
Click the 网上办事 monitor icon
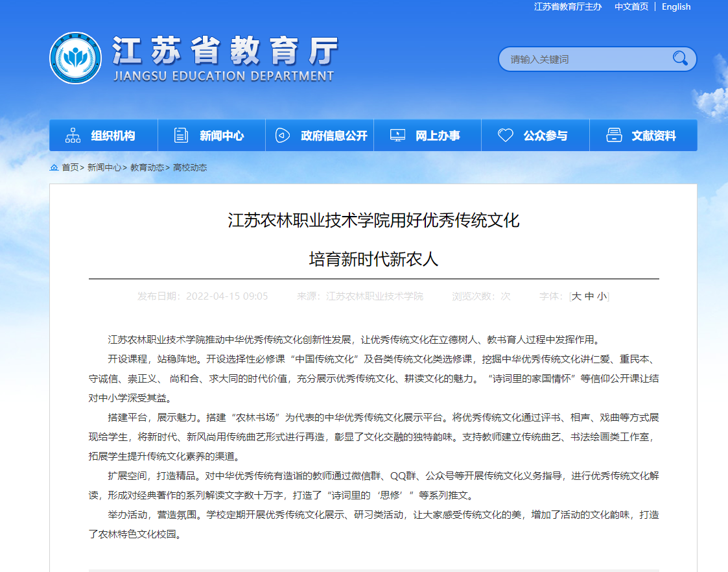click(x=397, y=136)
